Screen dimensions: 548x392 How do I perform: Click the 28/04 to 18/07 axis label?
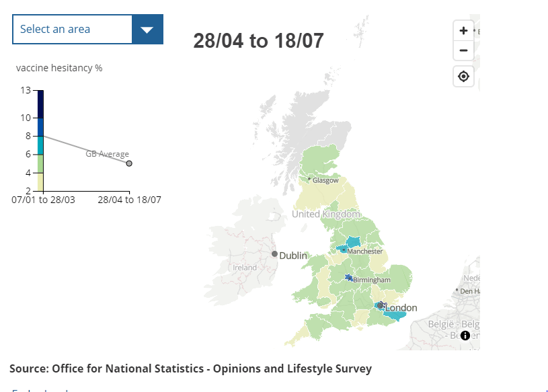click(x=129, y=200)
